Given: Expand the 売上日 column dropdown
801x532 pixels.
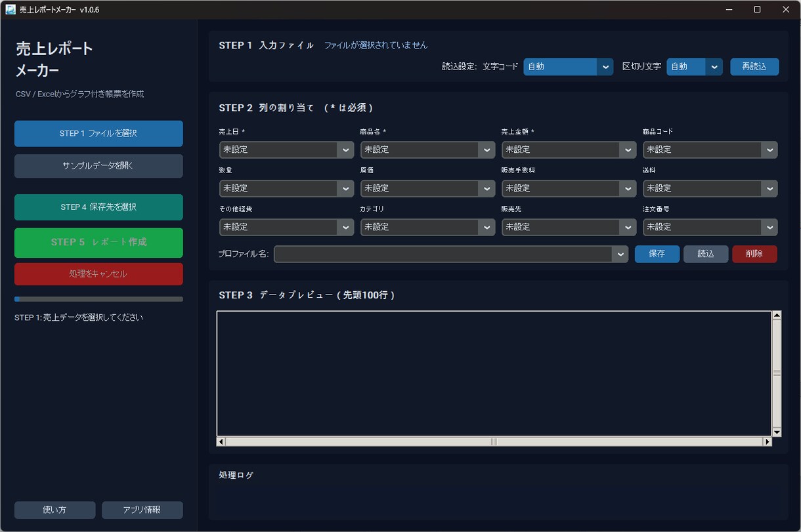Looking at the screenshot, I should [x=286, y=150].
